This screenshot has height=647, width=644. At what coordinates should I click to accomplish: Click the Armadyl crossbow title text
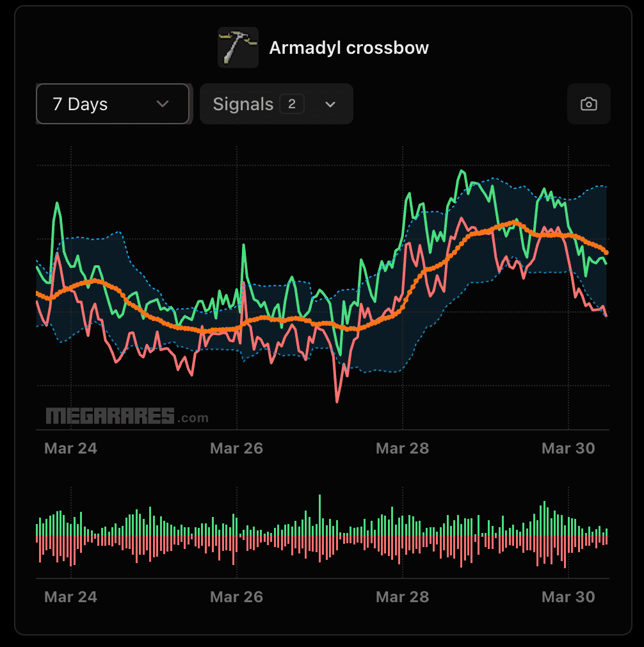(349, 47)
